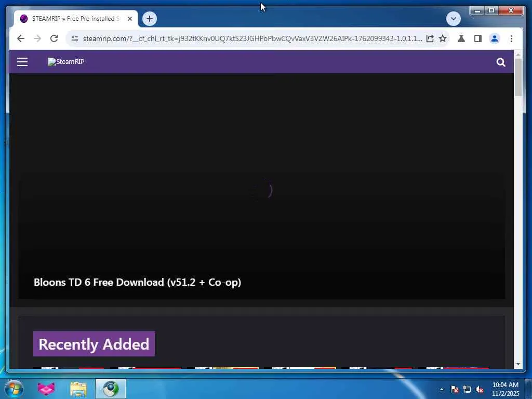Image resolution: width=532 pixels, height=399 pixels.
Task: Open Chrome Labs flask icon
Action: point(461,38)
